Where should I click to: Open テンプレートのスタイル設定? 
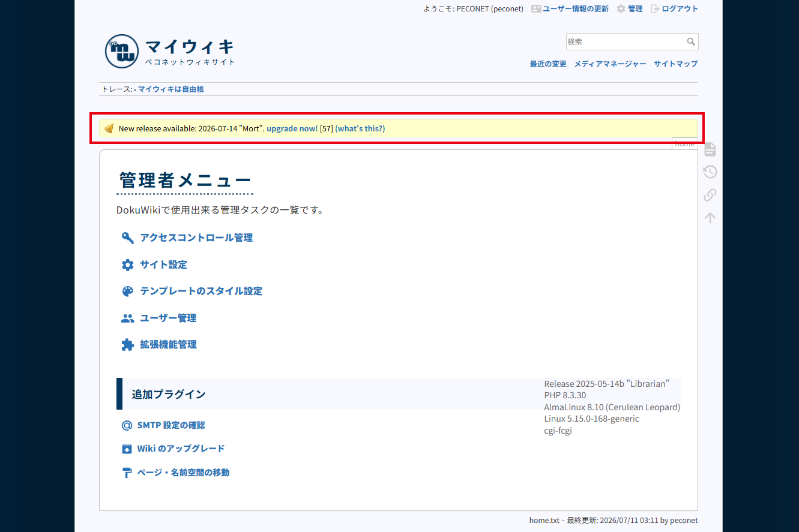(201, 291)
